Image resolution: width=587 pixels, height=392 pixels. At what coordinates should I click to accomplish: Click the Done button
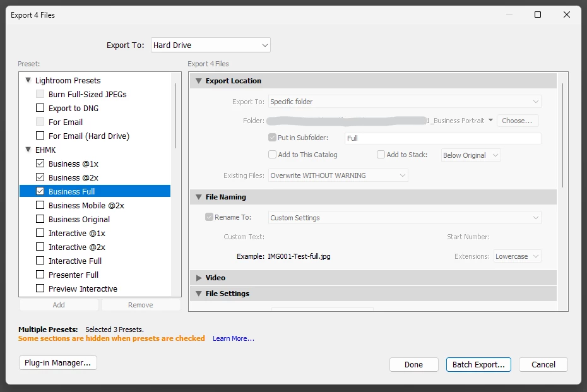(413, 365)
